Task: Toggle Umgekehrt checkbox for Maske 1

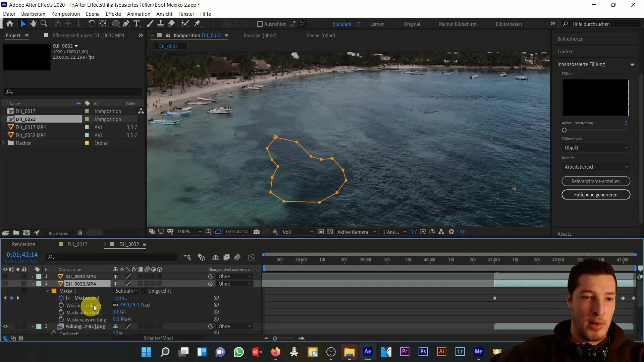Action: tap(144, 291)
